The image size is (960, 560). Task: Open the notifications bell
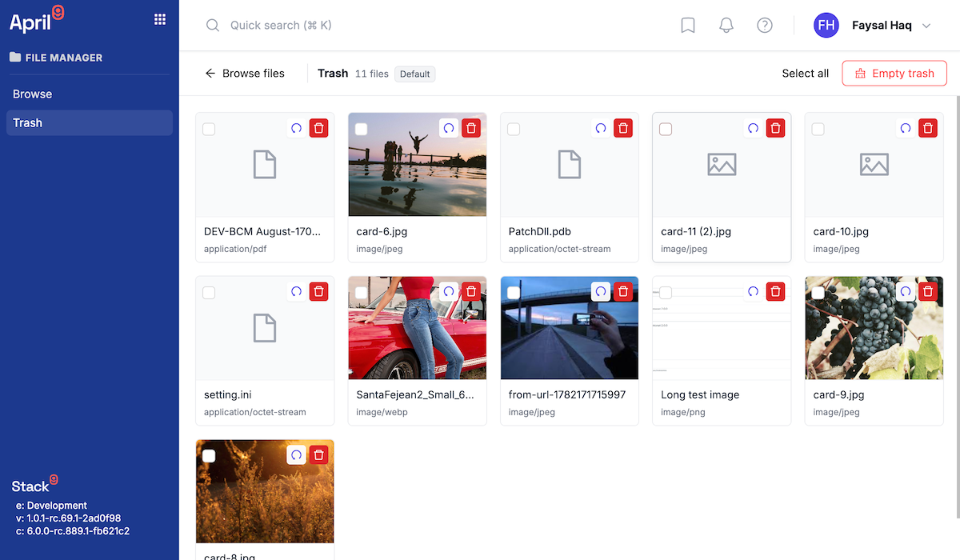pos(726,26)
